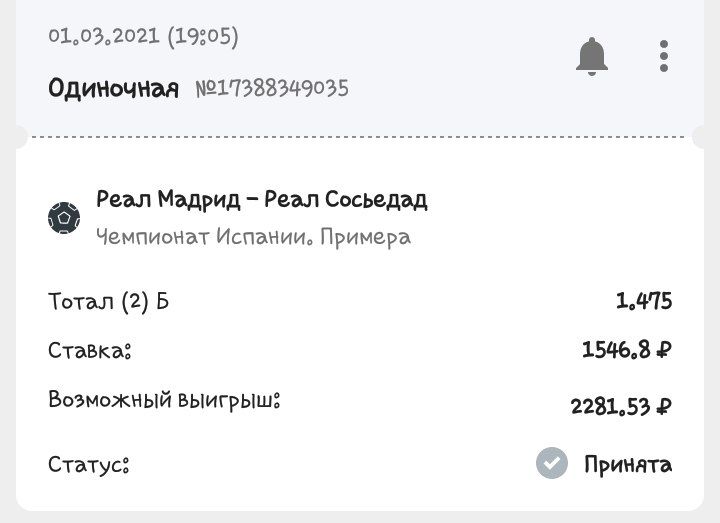Click the Одиночная bet type label

pos(113,88)
